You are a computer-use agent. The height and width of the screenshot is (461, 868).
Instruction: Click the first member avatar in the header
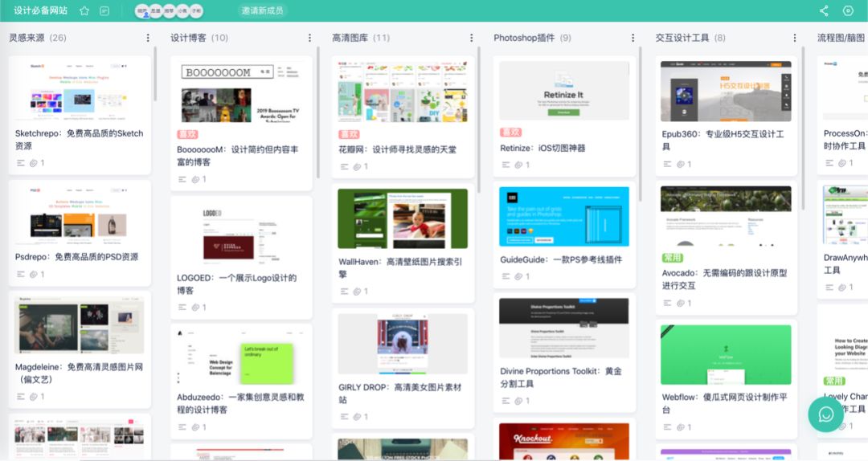142,10
